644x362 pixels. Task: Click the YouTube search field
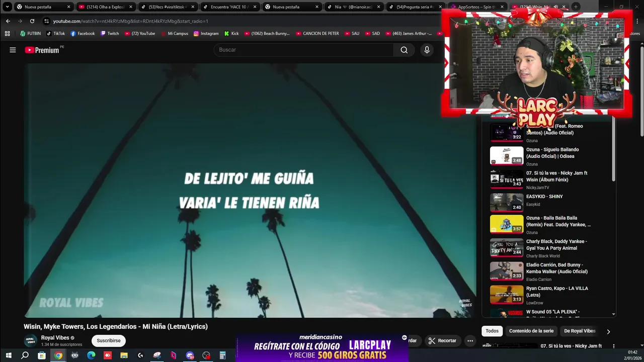tap(304, 50)
